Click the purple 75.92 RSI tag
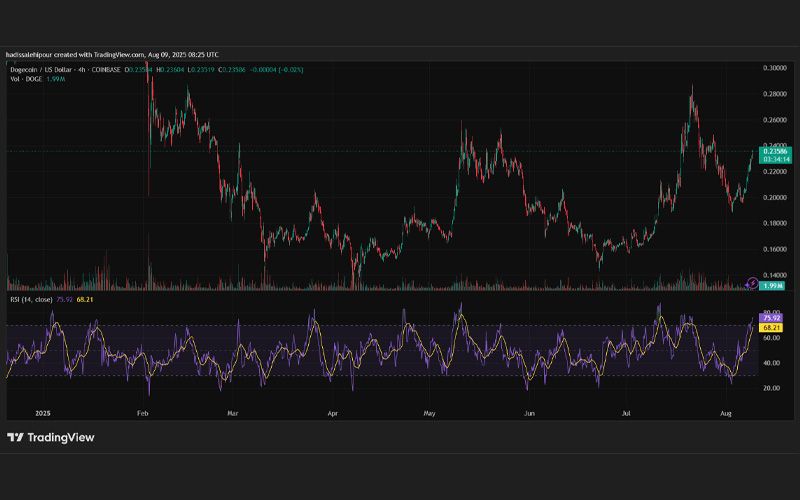Screen dimensions: 800x500 (x=771, y=318)
